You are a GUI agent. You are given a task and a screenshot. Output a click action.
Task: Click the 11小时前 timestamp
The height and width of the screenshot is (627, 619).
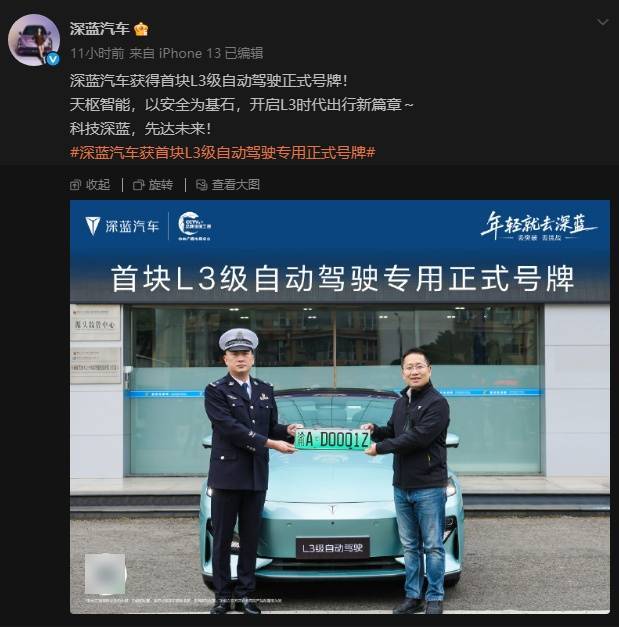pyautogui.click(x=97, y=53)
